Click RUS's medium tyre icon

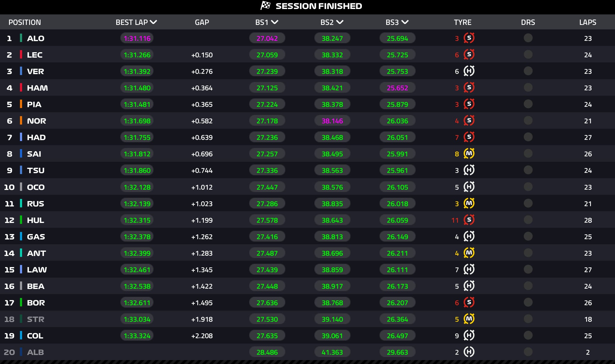[469, 203]
